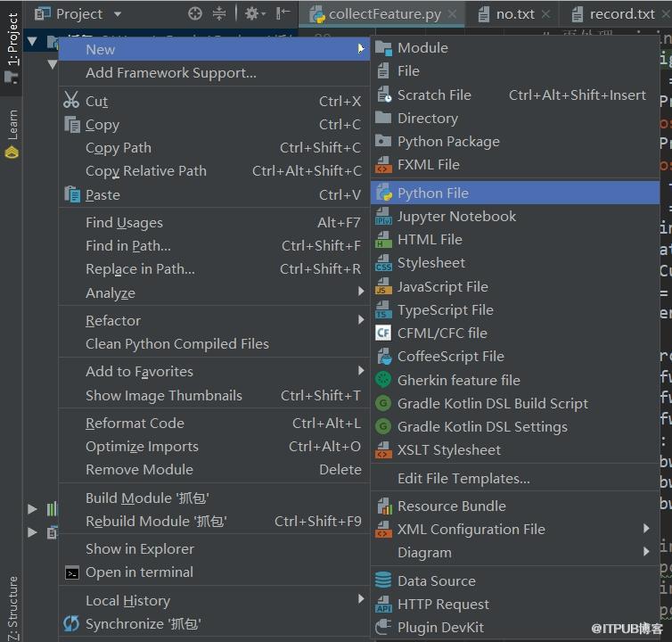
Task: Click the CoffeeScript File icon
Action: point(384,357)
